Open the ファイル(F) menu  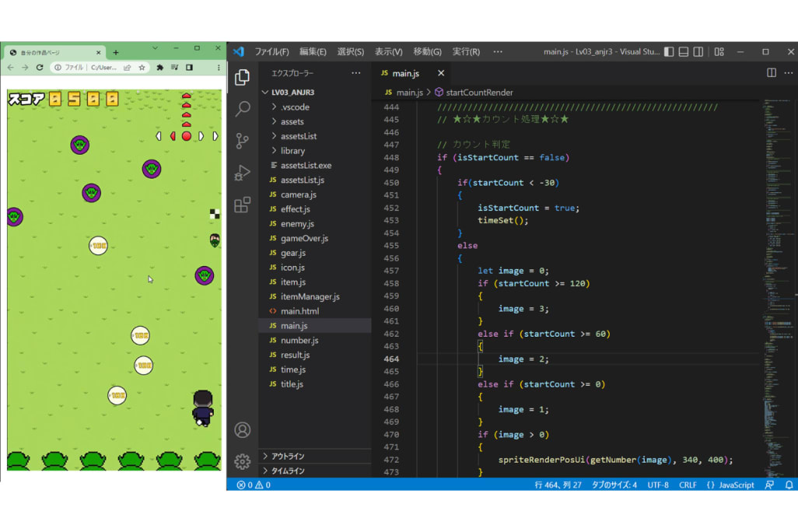tap(271, 52)
